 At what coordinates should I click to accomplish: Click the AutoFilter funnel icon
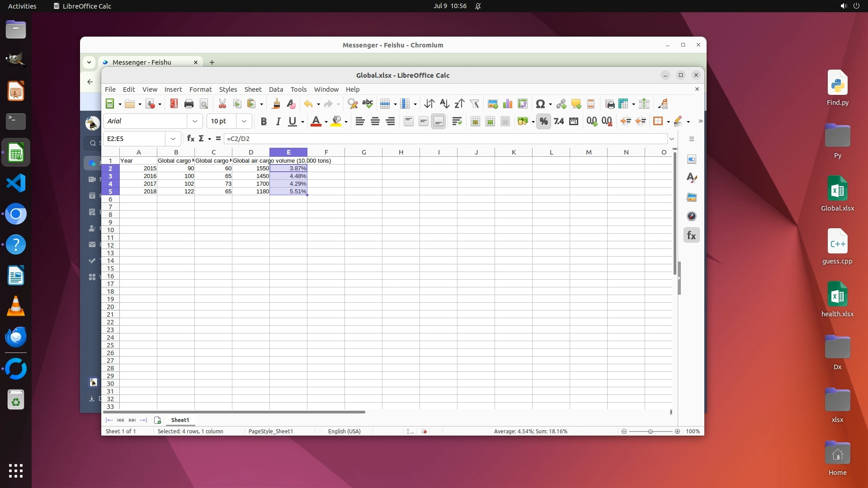(474, 104)
